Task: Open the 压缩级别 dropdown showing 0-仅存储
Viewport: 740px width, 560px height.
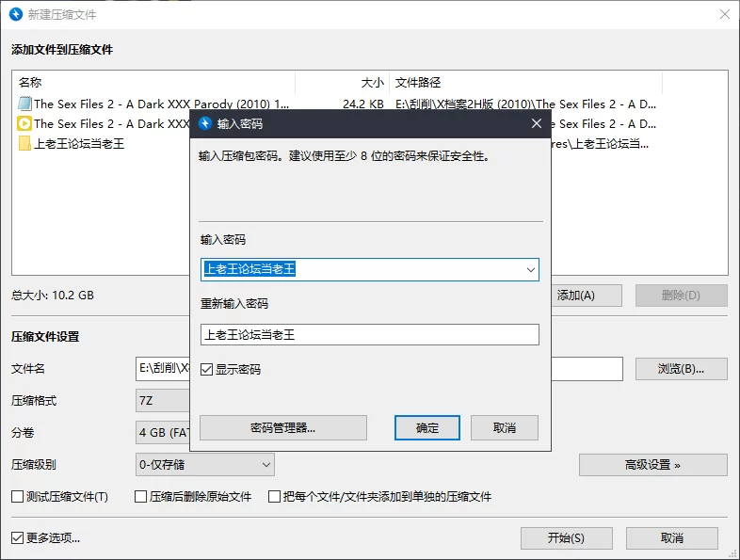Action: (205, 465)
